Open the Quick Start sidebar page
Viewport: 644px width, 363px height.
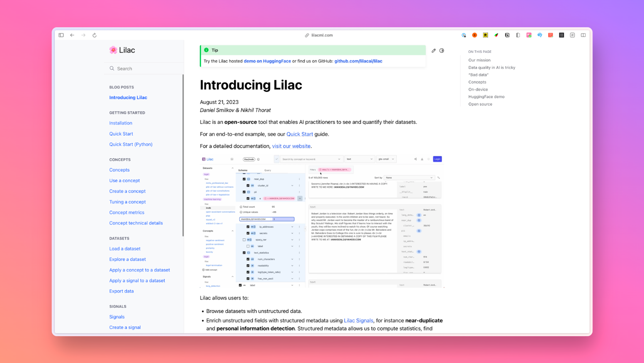click(121, 134)
